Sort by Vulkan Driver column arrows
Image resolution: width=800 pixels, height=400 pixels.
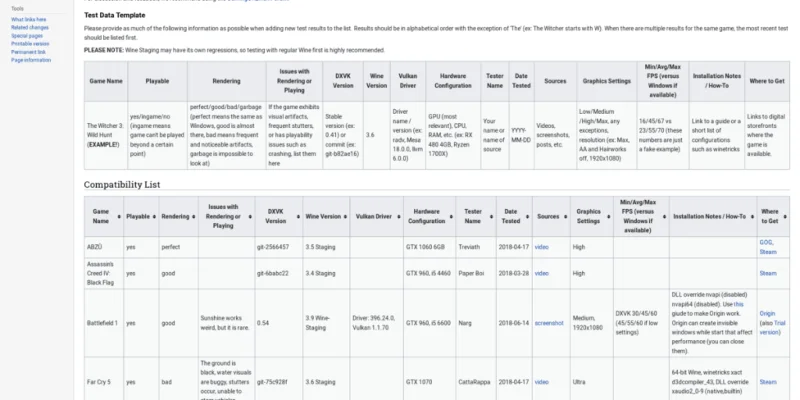click(398, 217)
